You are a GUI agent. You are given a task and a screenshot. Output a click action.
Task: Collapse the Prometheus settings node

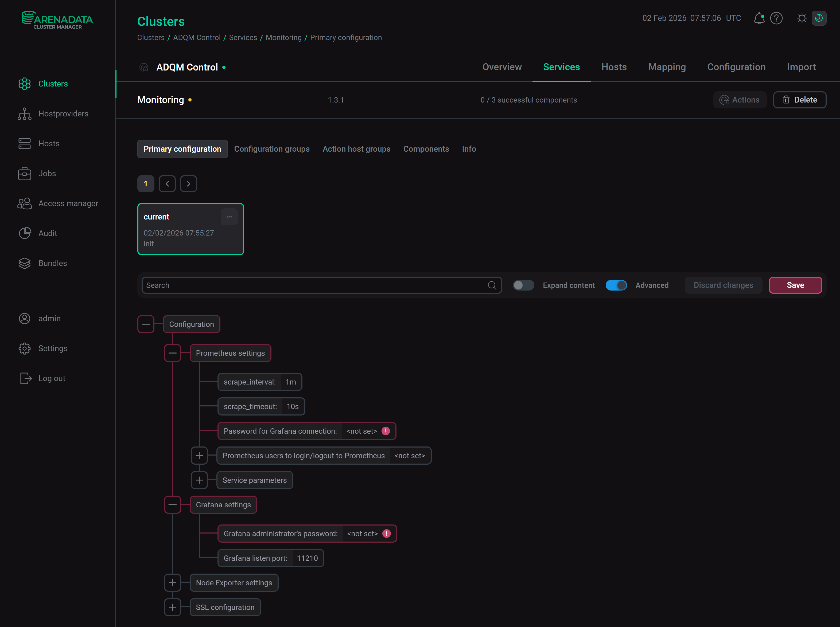(172, 352)
